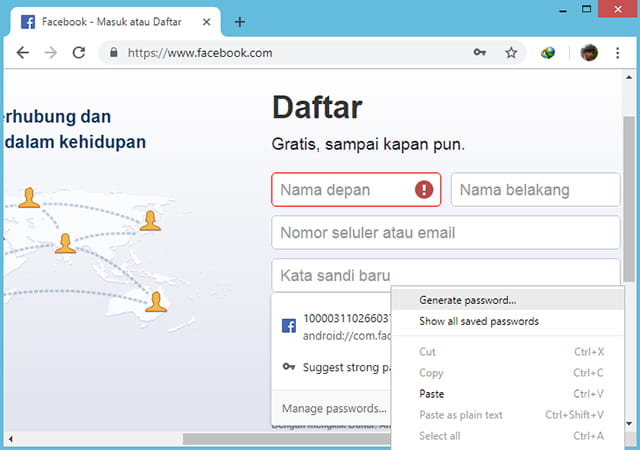Click the globe extension icon in toolbar
640x450 pixels.
coord(548,53)
